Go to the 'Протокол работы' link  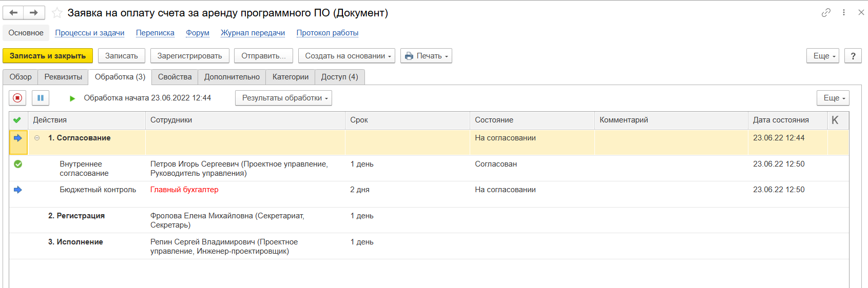(x=327, y=33)
